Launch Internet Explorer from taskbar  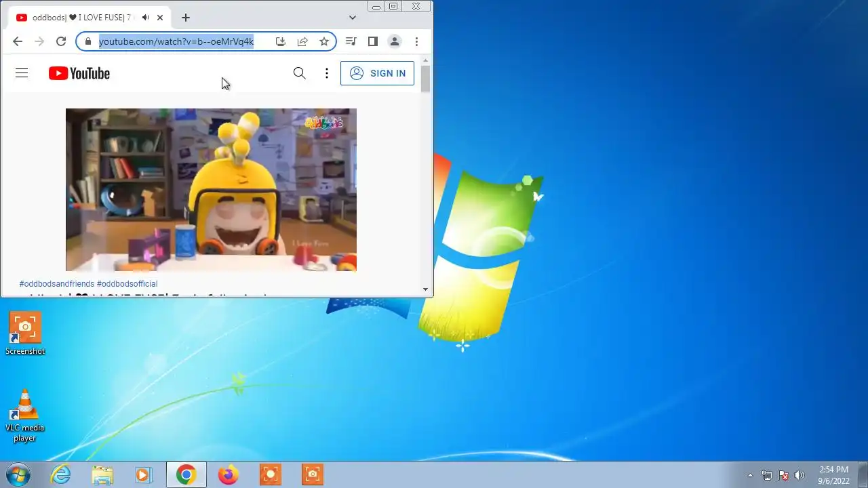[61, 474]
